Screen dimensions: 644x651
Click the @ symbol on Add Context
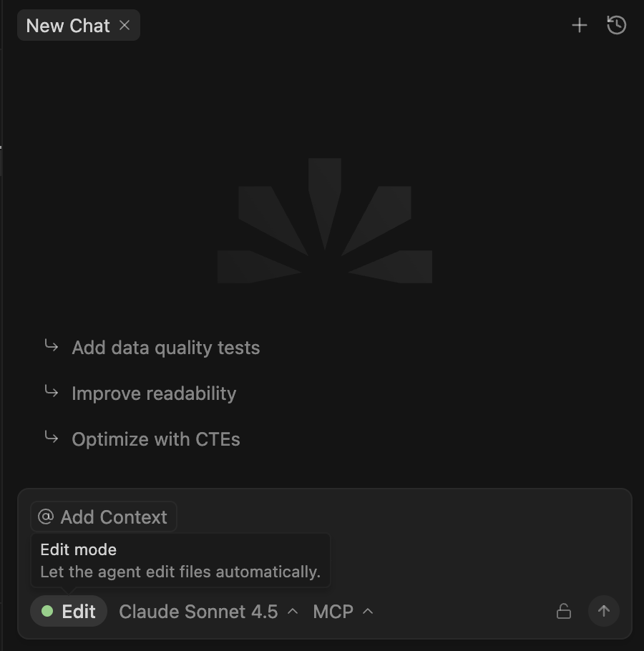click(44, 517)
